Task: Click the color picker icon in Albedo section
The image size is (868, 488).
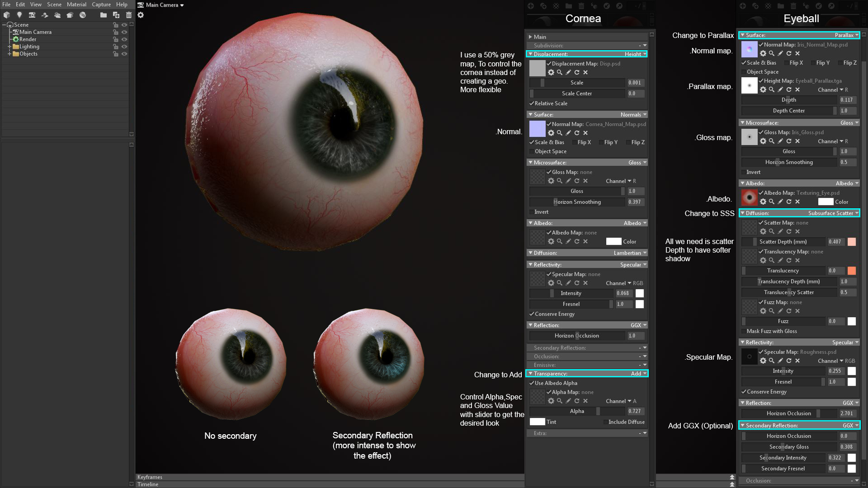Action: pos(569,241)
